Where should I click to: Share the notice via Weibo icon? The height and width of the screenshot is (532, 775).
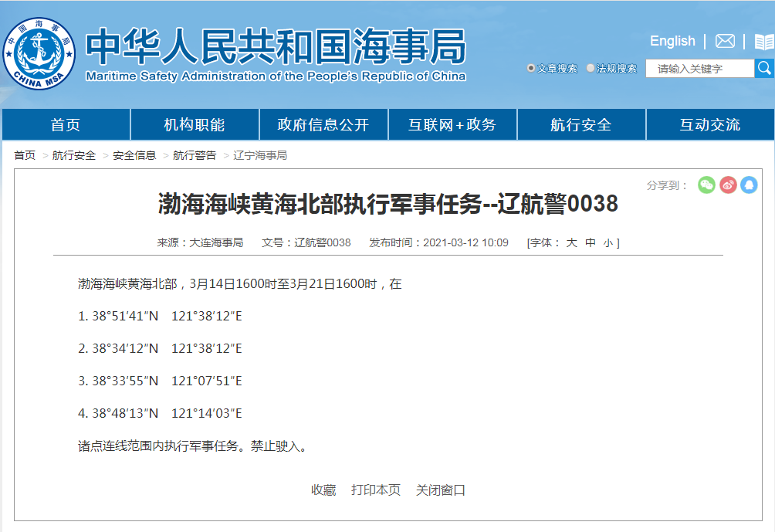tap(728, 185)
